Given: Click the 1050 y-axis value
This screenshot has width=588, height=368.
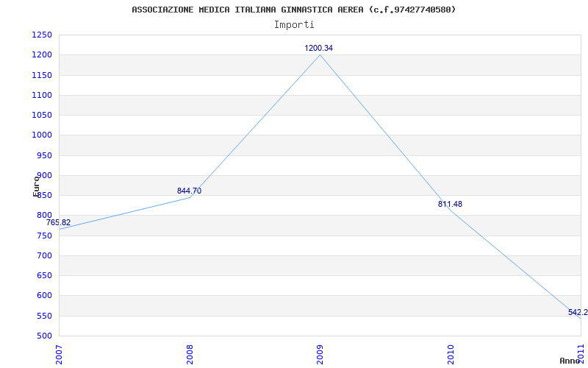Looking at the screenshot, I should [x=42, y=115].
